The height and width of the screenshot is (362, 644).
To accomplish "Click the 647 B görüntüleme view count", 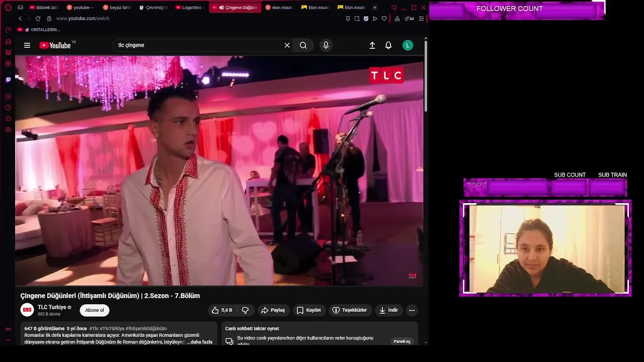I will click(x=44, y=328).
